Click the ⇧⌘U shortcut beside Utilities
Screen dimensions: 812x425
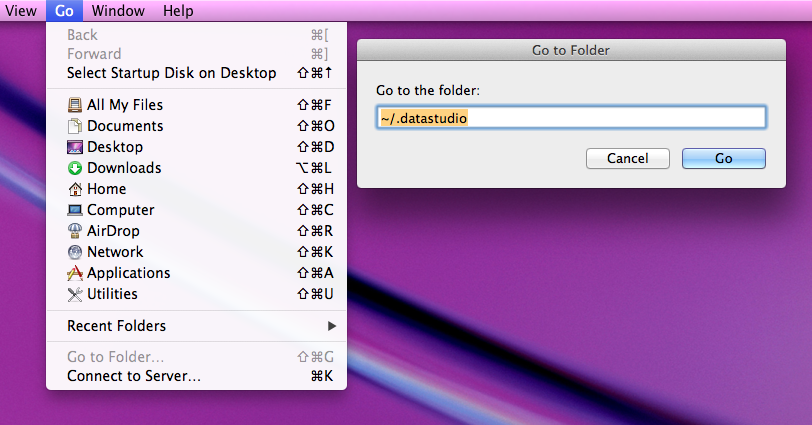coord(315,294)
